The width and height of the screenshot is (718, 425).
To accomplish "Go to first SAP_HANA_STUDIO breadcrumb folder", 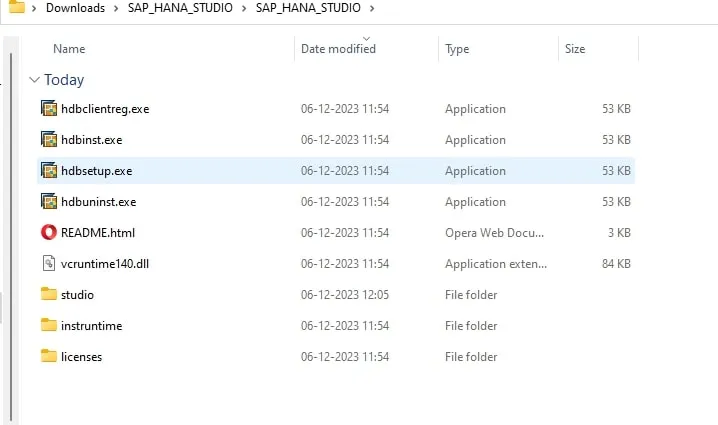I will pyautogui.click(x=180, y=8).
